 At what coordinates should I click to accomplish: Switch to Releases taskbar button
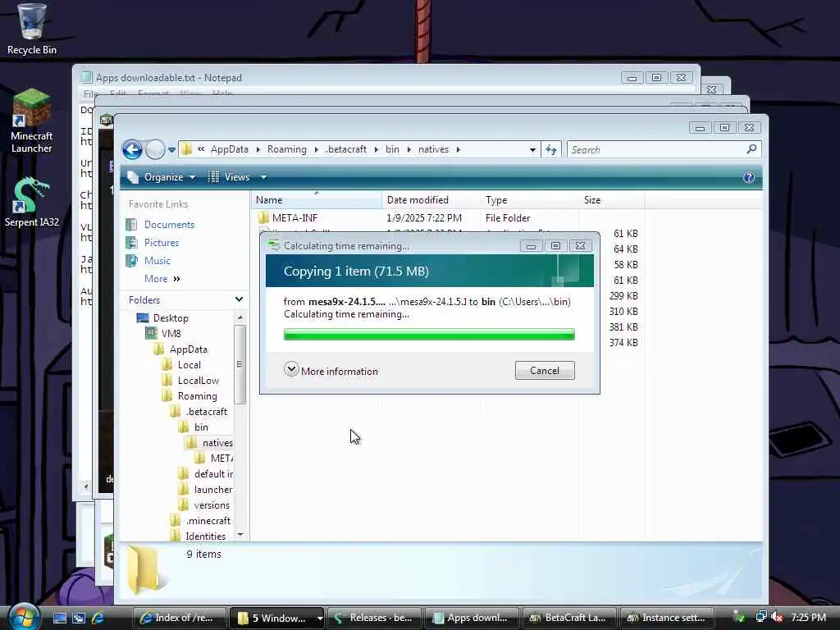click(373, 618)
